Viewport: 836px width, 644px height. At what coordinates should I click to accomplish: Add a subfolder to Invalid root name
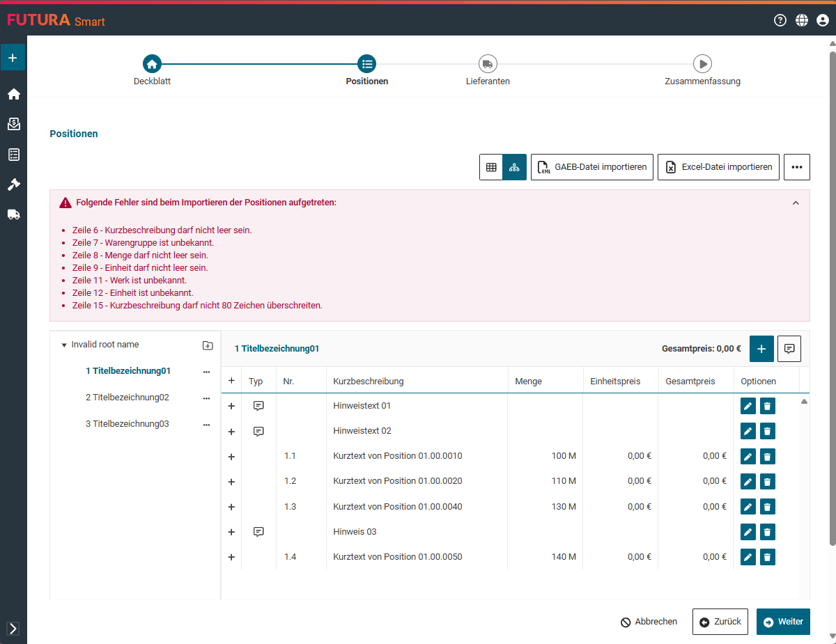pyautogui.click(x=208, y=345)
